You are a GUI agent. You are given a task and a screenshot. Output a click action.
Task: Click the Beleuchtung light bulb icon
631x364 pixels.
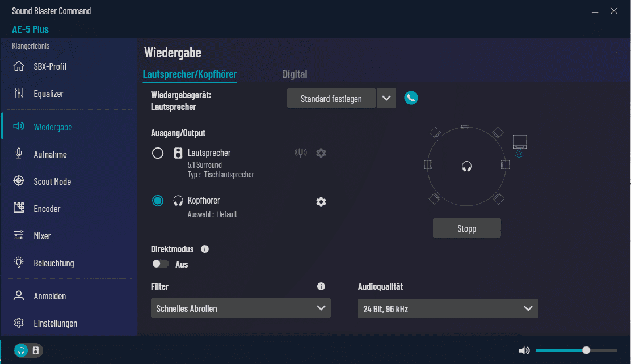tap(19, 263)
